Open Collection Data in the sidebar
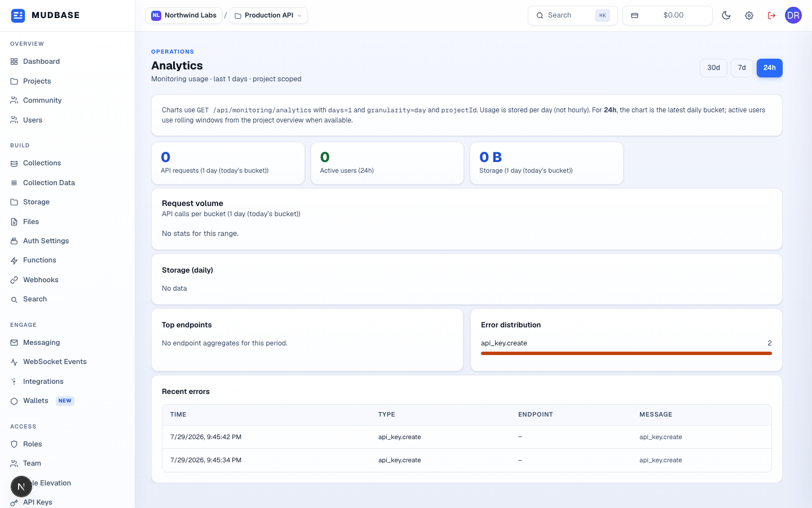This screenshot has height=508, width=812. pos(67,183)
